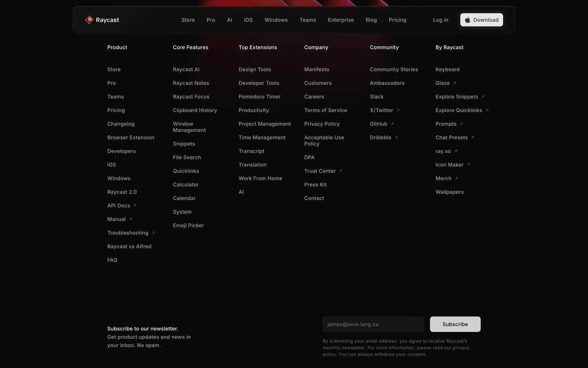Click arrow icon next to GitHub

[392, 124]
